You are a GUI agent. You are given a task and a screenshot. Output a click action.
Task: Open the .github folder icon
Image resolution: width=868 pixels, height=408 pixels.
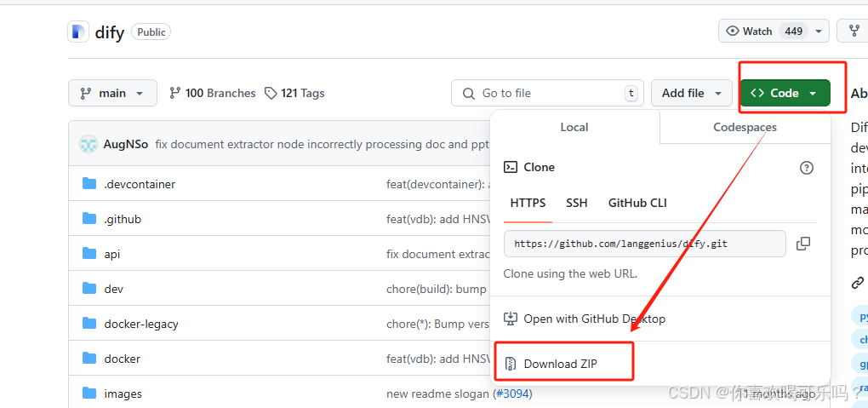[89, 218]
